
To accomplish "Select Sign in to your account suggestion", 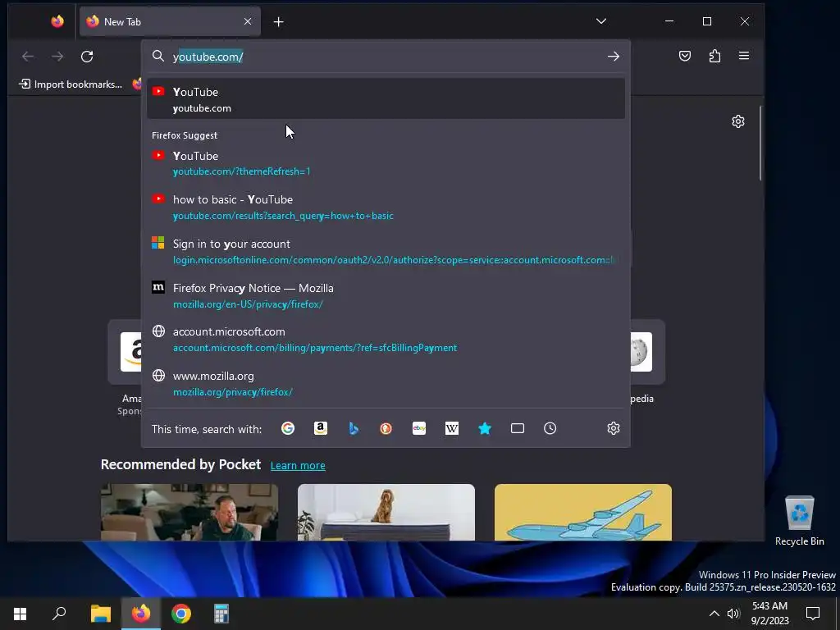I will (386, 251).
